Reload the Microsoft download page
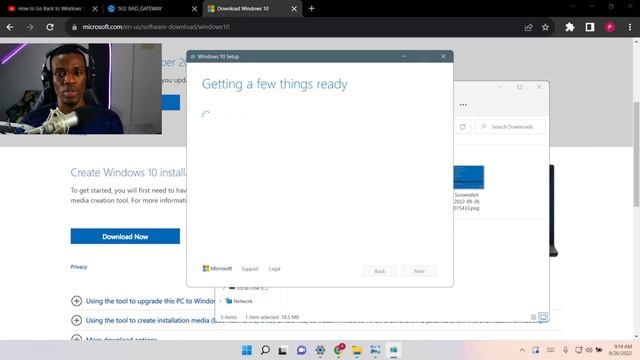Viewport: 640px width, 360px height. tap(50, 27)
